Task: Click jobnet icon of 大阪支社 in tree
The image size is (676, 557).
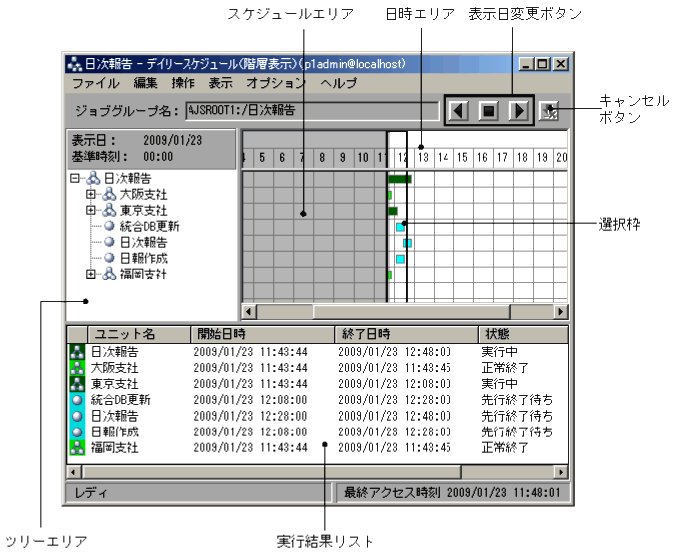Action: click(109, 194)
